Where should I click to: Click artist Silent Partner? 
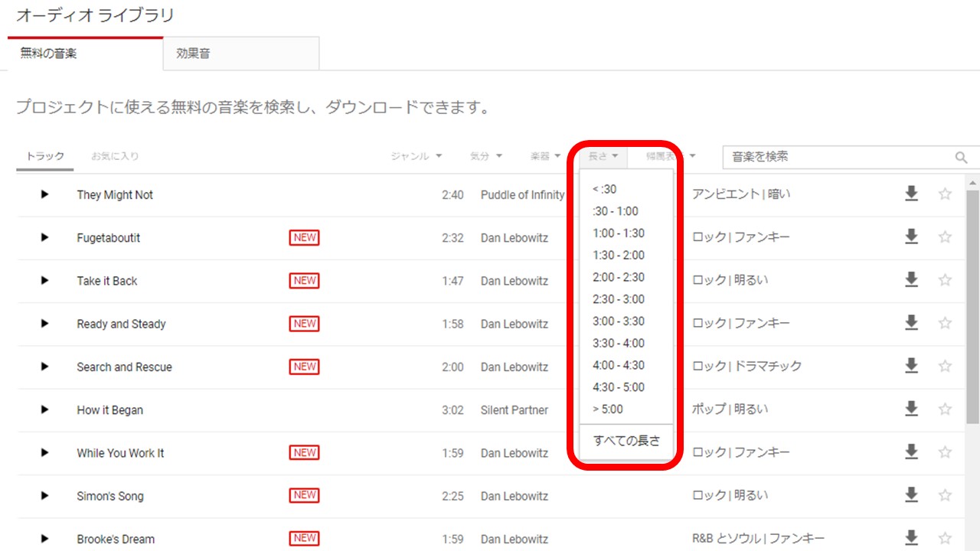(514, 409)
